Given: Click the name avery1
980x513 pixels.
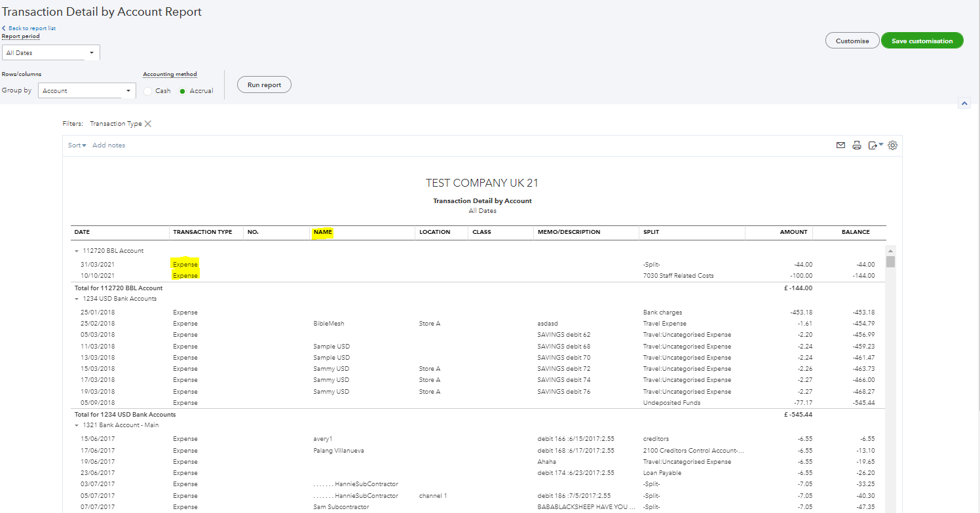Looking at the screenshot, I should click(x=324, y=439).
